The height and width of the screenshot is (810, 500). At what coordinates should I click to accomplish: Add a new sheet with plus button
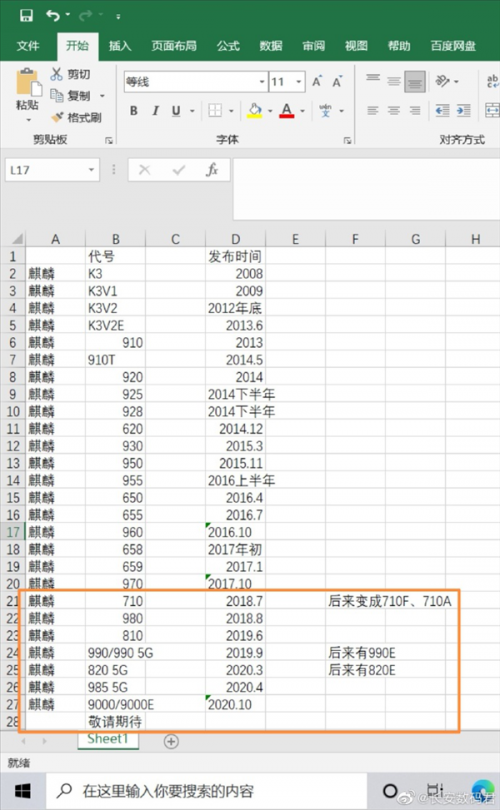171,741
